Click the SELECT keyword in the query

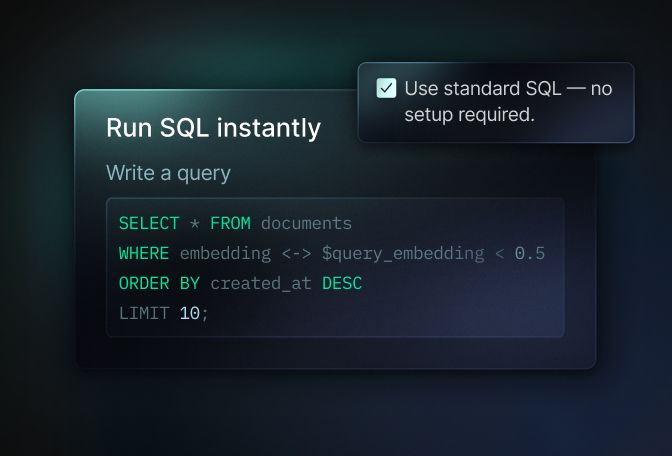coord(149,223)
